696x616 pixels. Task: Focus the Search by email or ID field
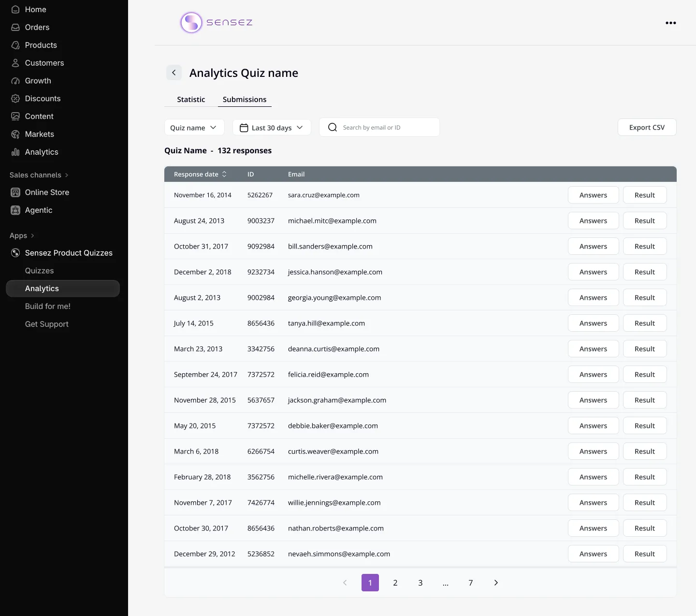[379, 128]
